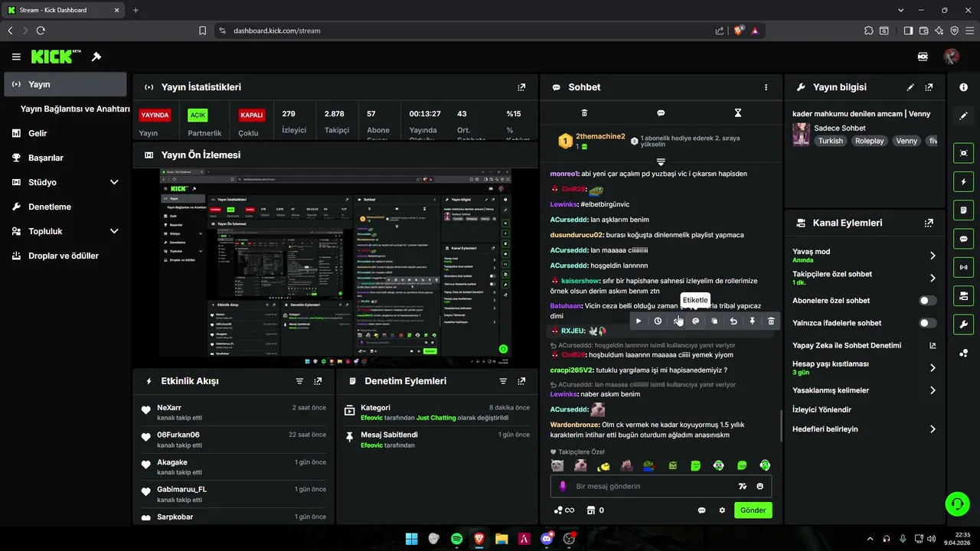Open Discord from the Windows taskbar
980x551 pixels.
[x=547, y=539]
